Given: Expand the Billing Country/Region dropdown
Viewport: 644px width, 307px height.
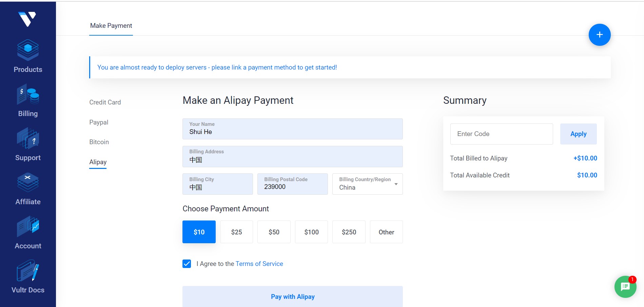Looking at the screenshot, I should pos(367,184).
